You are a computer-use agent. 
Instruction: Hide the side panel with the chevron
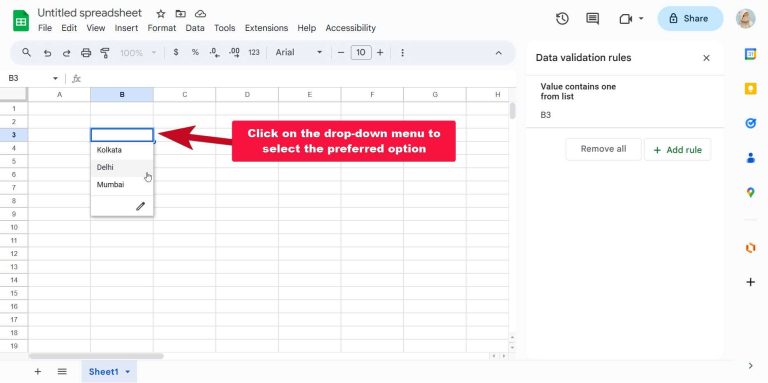click(751, 365)
